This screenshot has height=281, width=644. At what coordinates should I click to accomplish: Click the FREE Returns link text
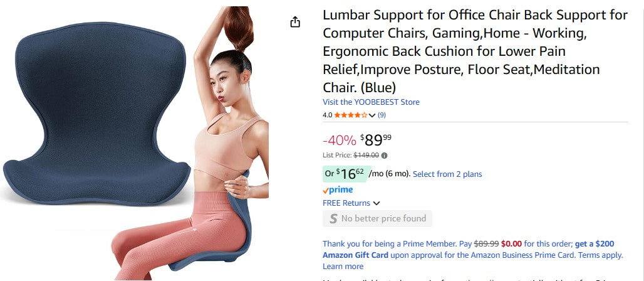coord(346,203)
